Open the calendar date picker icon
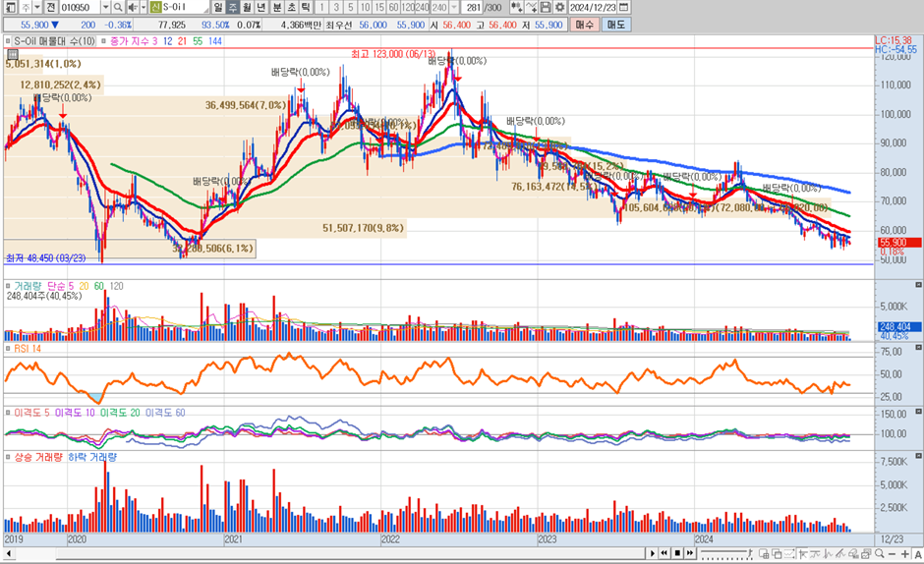 pos(622,8)
